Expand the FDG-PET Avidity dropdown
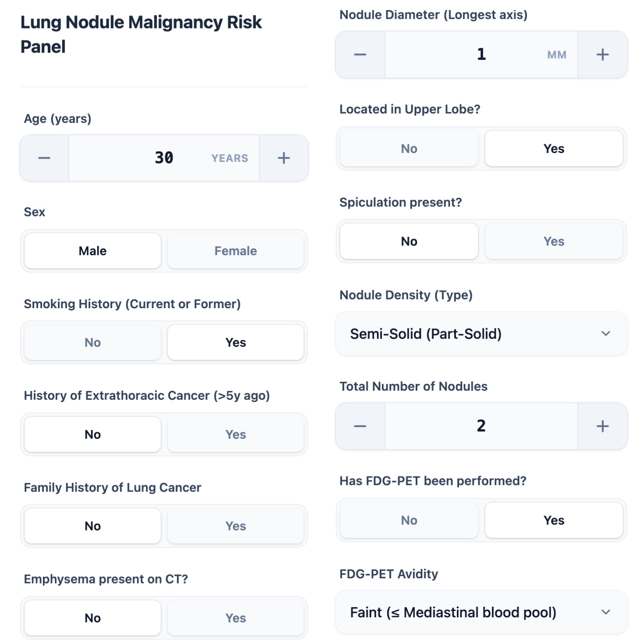644x644 pixels. 481,612
